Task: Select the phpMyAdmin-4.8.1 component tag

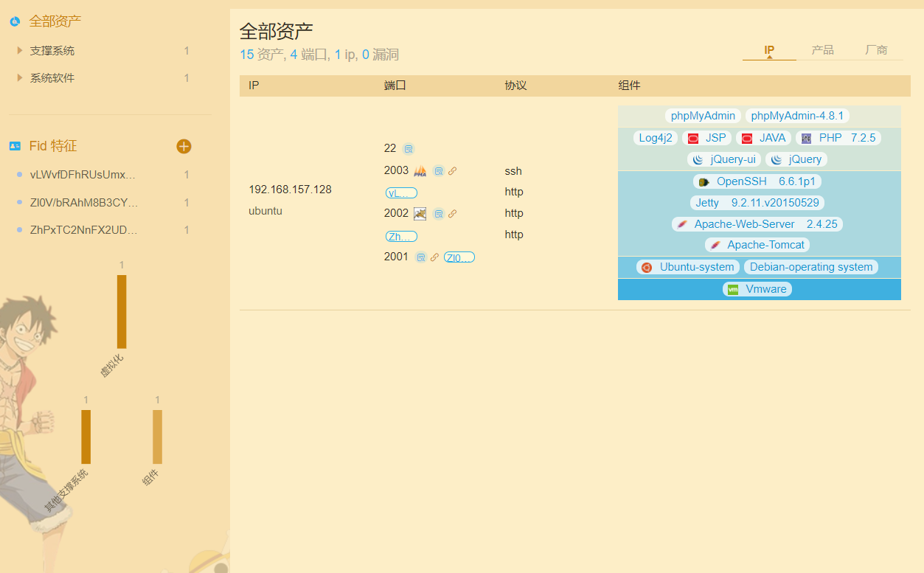Action: tap(798, 116)
